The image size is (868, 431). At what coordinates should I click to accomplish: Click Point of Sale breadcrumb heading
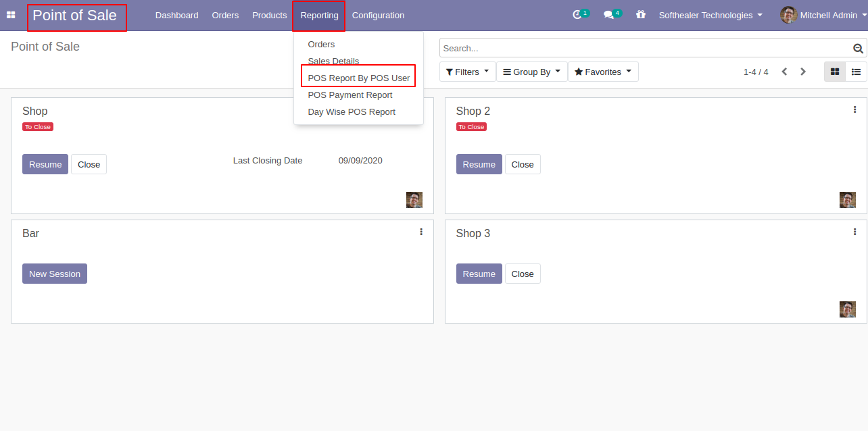[45, 47]
